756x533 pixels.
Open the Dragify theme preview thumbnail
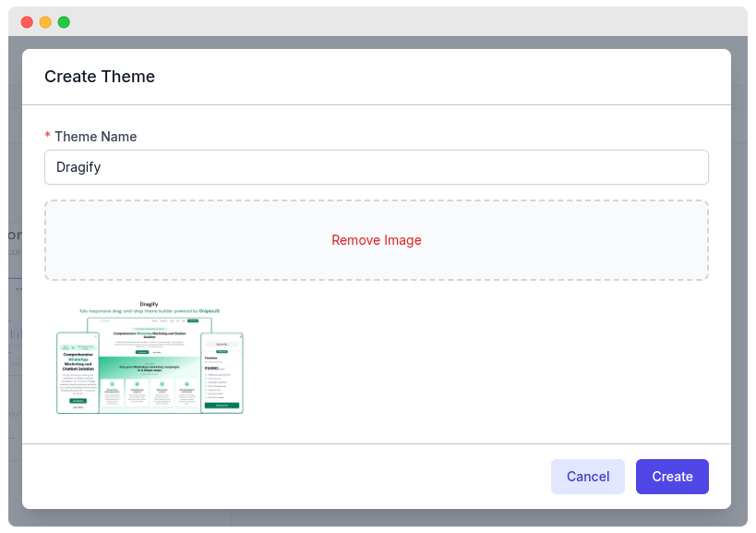point(150,357)
